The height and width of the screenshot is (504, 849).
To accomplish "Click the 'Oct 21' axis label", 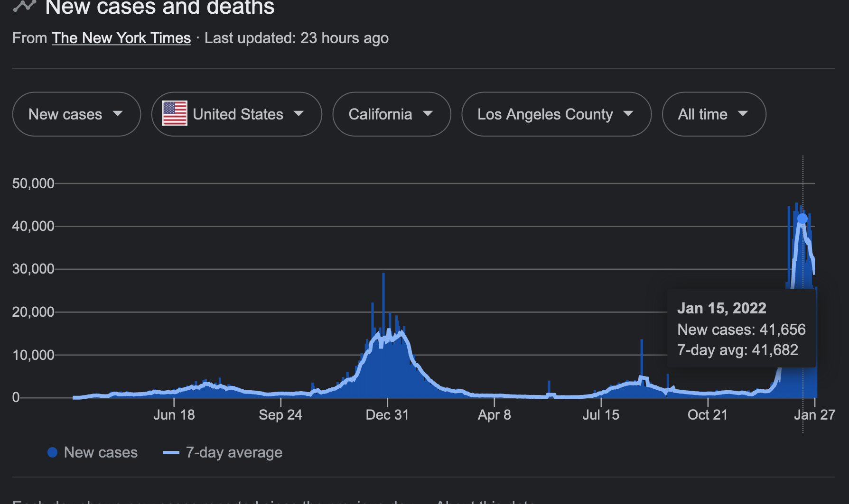I will click(x=708, y=415).
